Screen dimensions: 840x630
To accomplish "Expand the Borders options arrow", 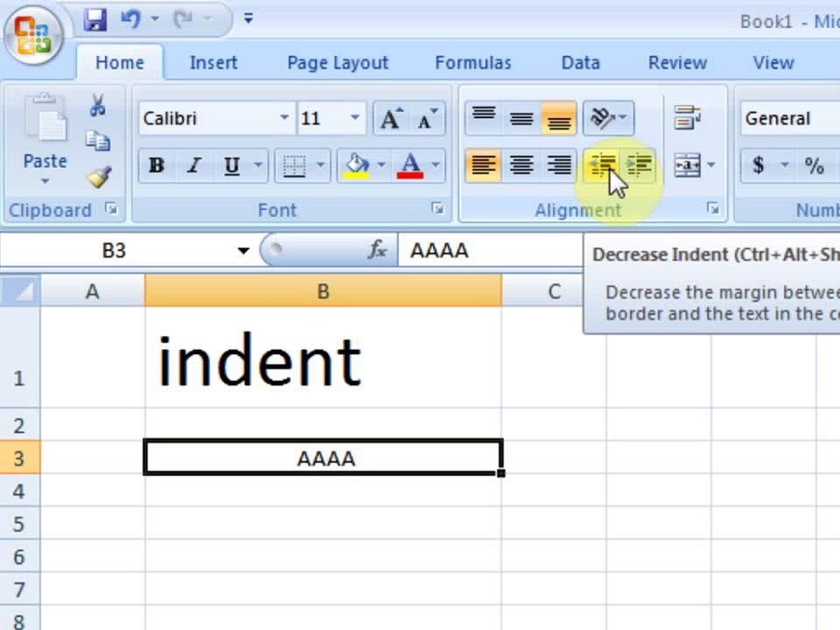I will 321,165.
